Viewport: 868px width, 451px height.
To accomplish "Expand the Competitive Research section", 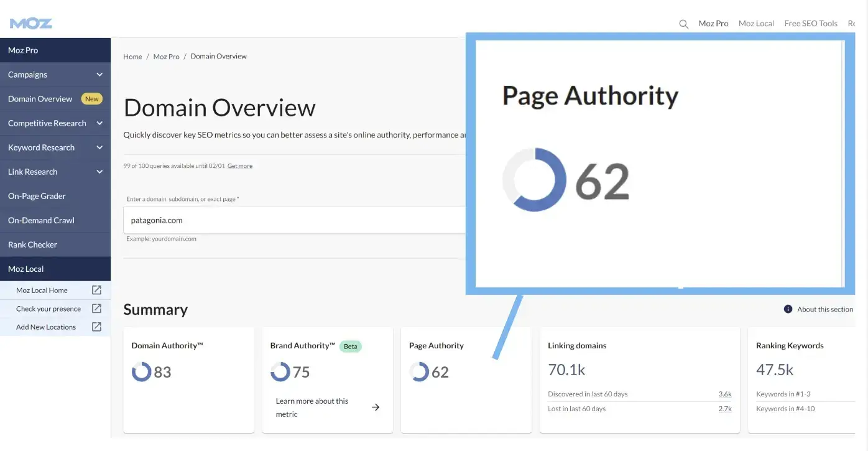I will tap(99, 123).
